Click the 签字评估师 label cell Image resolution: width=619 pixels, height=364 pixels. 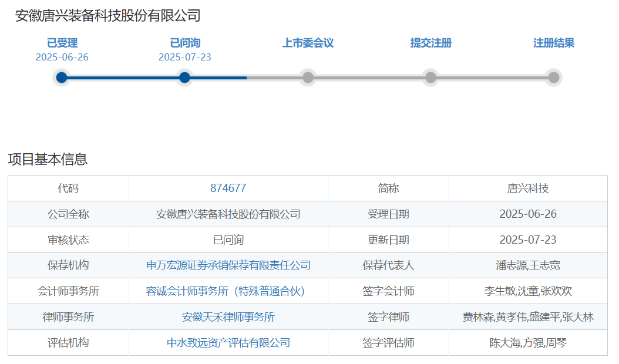tap(388, 342)
